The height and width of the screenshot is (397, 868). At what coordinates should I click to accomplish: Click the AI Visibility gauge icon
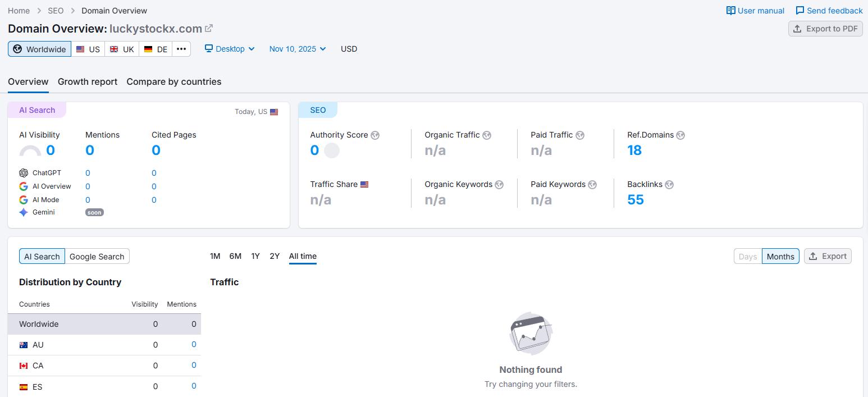[x=30, y=150]
